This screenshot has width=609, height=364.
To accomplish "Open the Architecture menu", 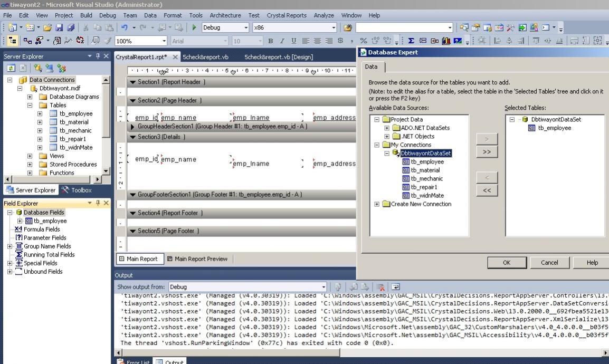I will click(225, 15).
